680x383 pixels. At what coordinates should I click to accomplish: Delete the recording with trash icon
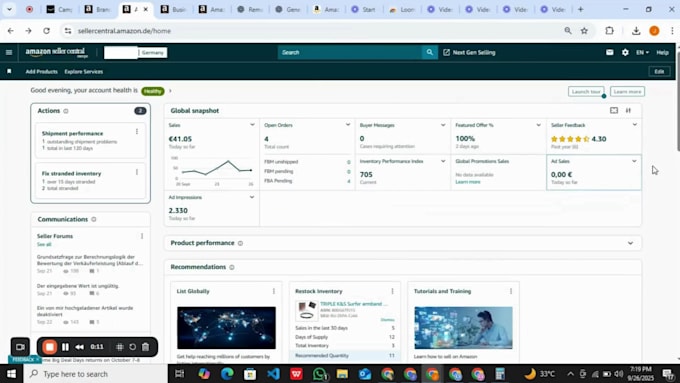(146, 347)
